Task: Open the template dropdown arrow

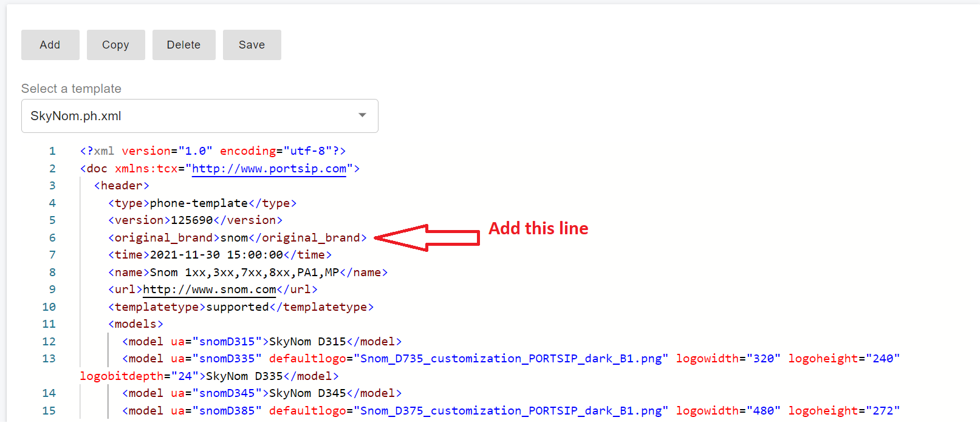Action: (362, 115)
